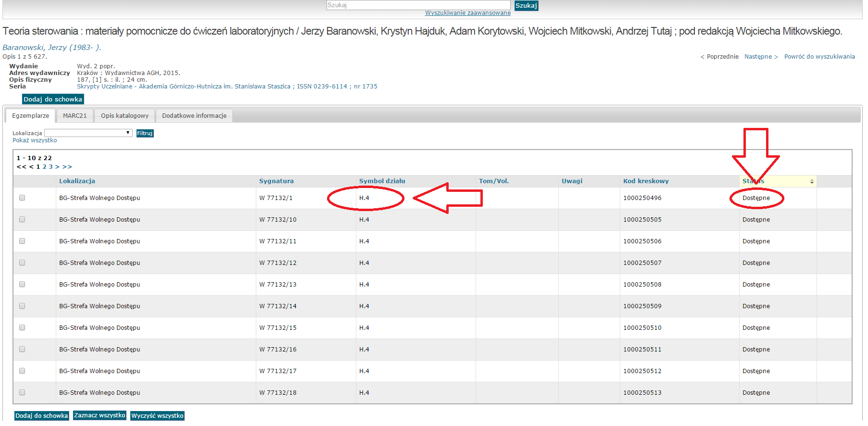Screen dimensions: 868x426
Task: Click the last page >> link
Action: click(67, 167)
